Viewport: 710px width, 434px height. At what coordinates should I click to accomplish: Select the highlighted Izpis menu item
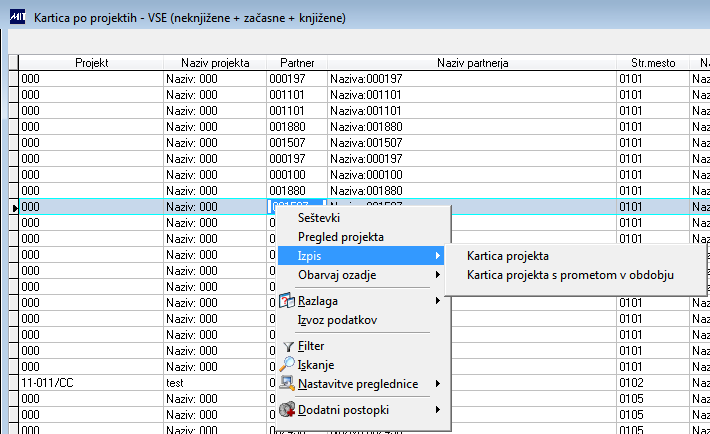(x=360, y=256)
